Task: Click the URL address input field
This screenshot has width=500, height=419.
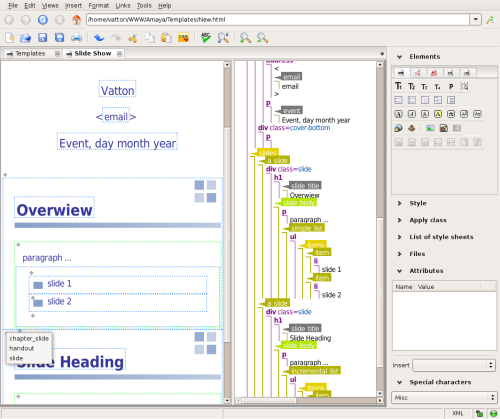Action: (x=278, y=19)
